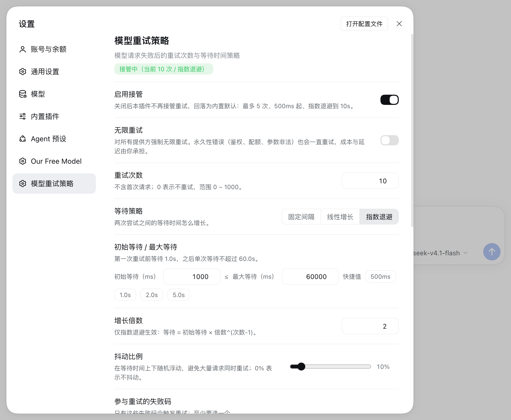Image resolution: width=511 pixels, height=420 pixels.
Task: Select 线性增长 wait strategy
Action: [340, 217]
